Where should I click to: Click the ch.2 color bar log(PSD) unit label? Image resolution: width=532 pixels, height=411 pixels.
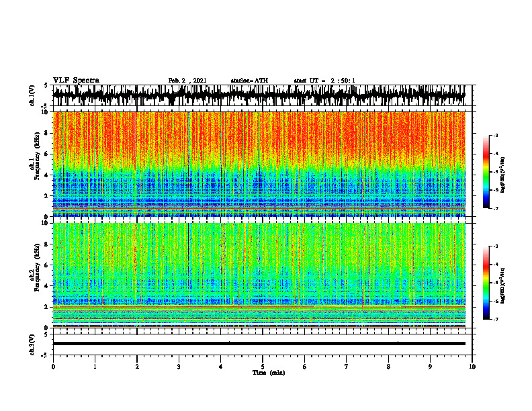coord(503,285)
